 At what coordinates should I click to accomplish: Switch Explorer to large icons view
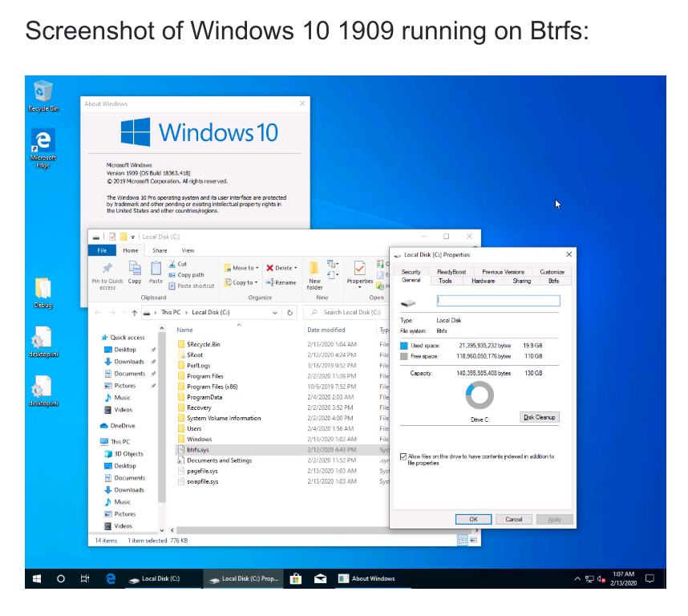473,540
